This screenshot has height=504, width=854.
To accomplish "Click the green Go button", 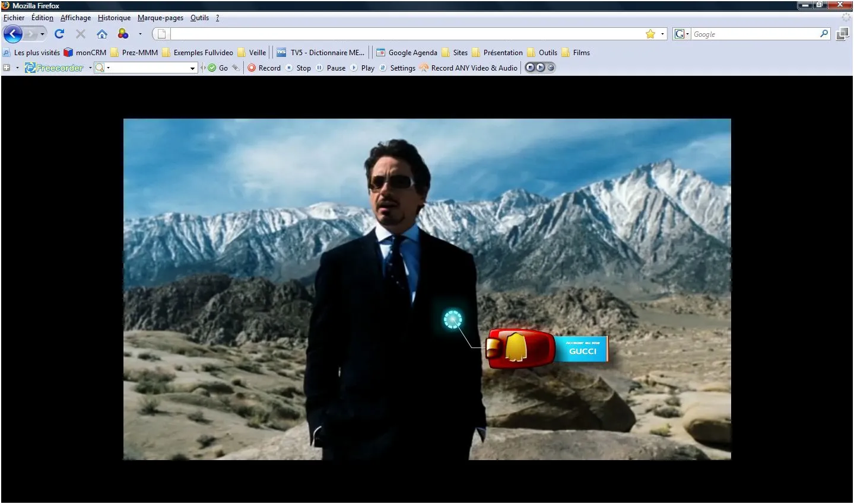I will point(218,68).
